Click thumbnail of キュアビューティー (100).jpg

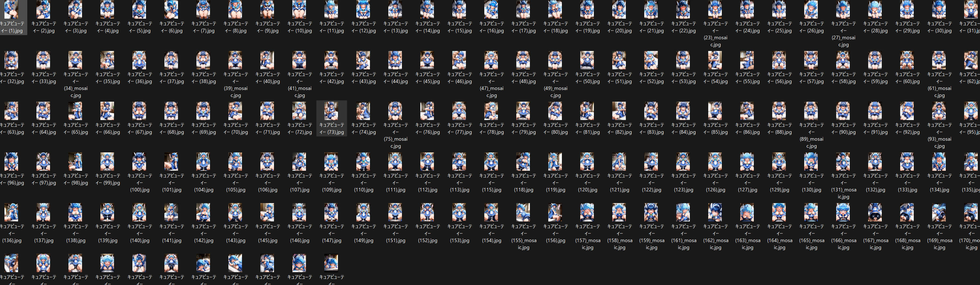(x=139, y=162)
